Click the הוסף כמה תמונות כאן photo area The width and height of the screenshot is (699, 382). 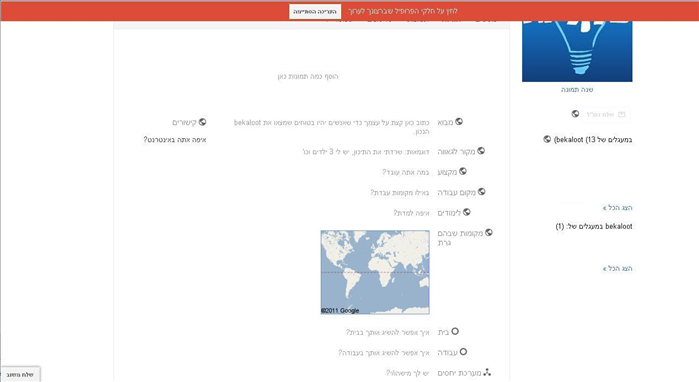point(308,77)
